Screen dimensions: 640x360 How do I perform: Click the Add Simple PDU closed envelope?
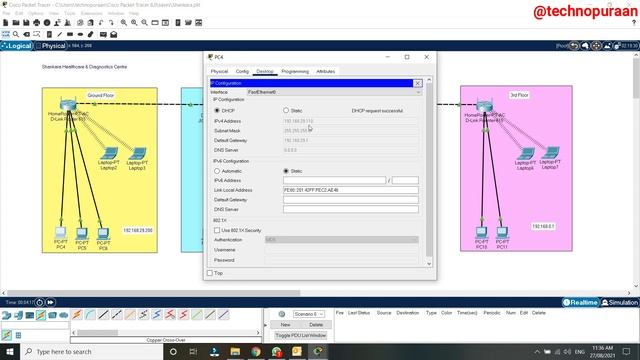point(103,35)
